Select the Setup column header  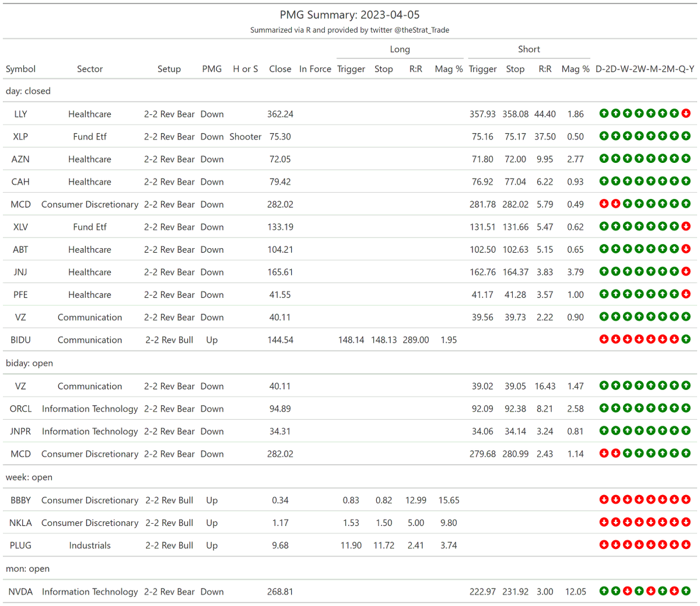169,69
